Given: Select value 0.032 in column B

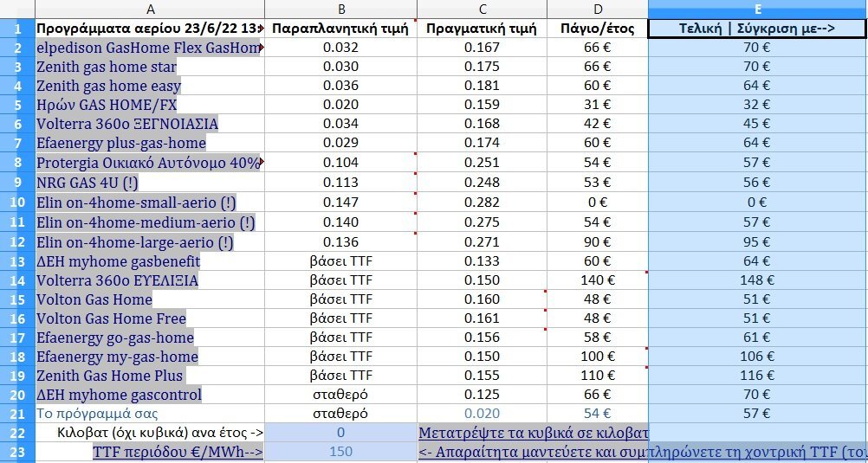Looking at the screenshot, I should click(x=341, y=48).
